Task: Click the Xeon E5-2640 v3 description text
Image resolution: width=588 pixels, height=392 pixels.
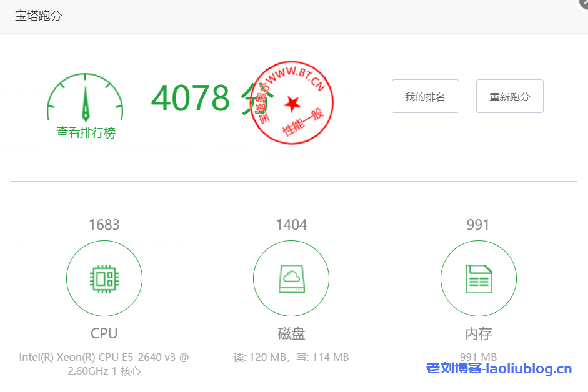Action: tap(104, 363)
